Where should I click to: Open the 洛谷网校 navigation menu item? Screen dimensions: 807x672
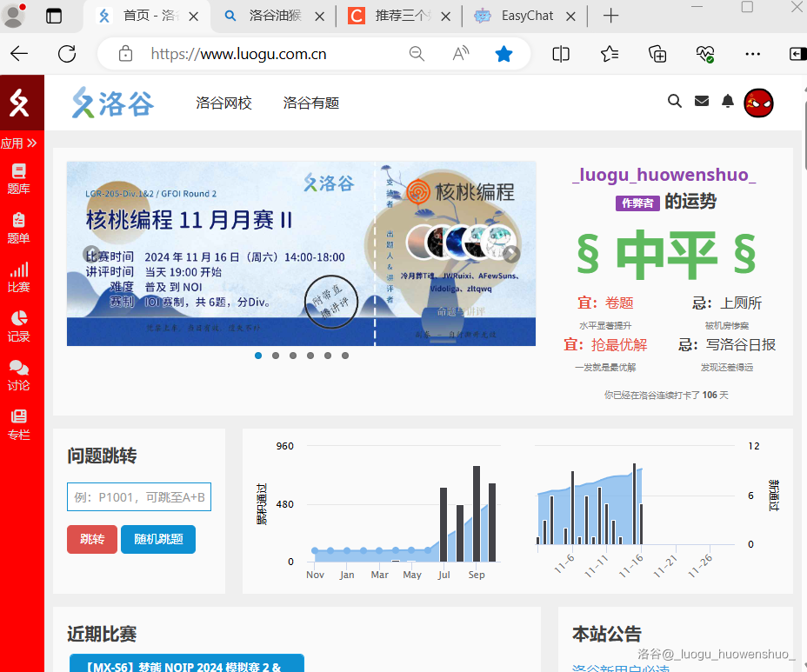click(x=223, y=103)
